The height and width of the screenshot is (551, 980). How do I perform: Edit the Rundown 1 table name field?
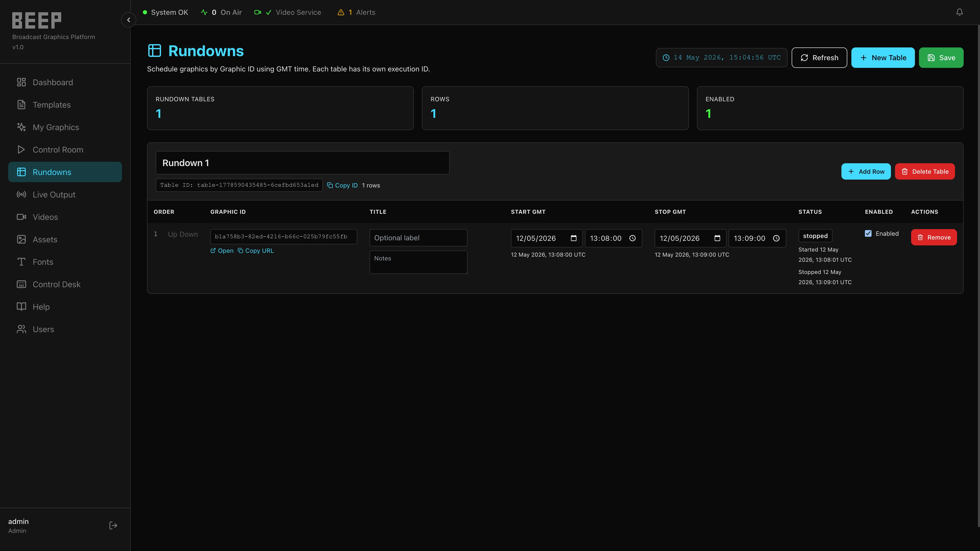click(302, 163)
